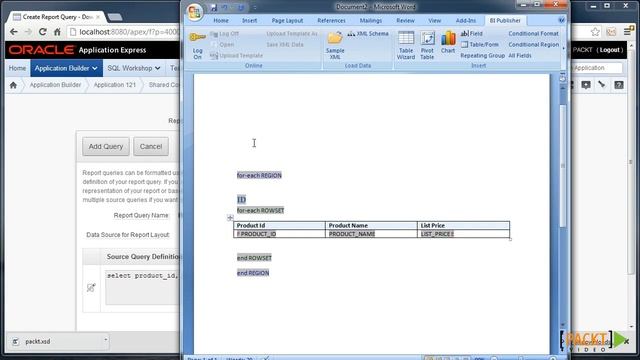Click the APEX help question mark icon

[x=619, y=85]
